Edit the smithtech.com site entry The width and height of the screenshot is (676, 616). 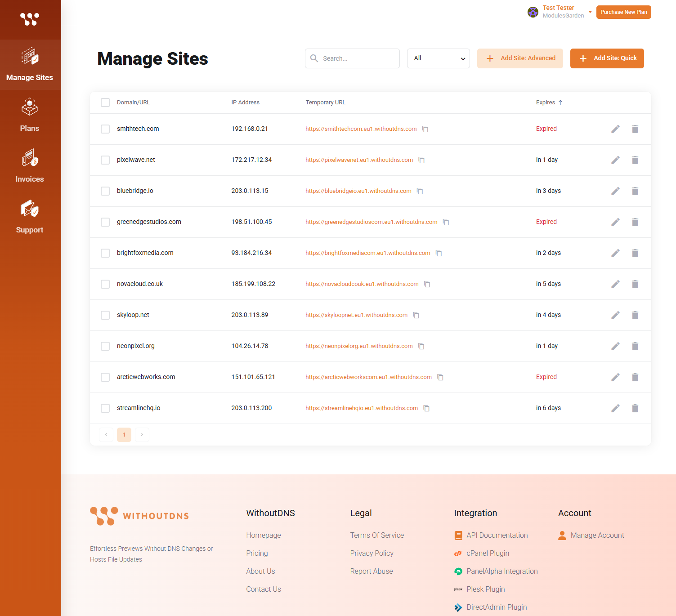[x=615, y=129]
